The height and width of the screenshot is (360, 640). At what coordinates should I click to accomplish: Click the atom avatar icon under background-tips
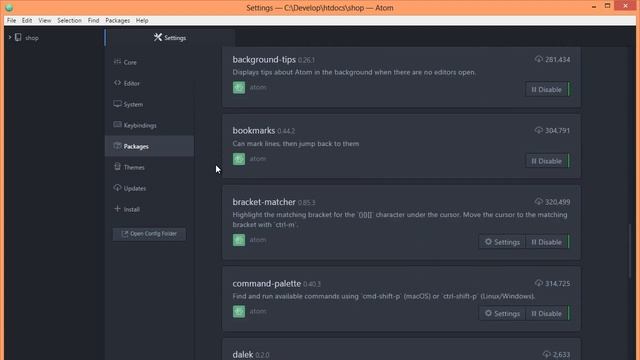click(239, 87)
